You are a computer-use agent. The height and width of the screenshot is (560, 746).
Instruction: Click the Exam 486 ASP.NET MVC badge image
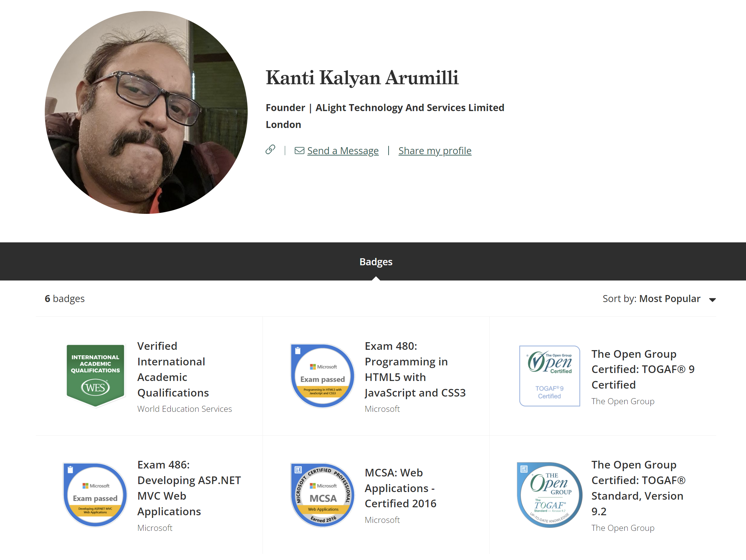tap(95, 495)
